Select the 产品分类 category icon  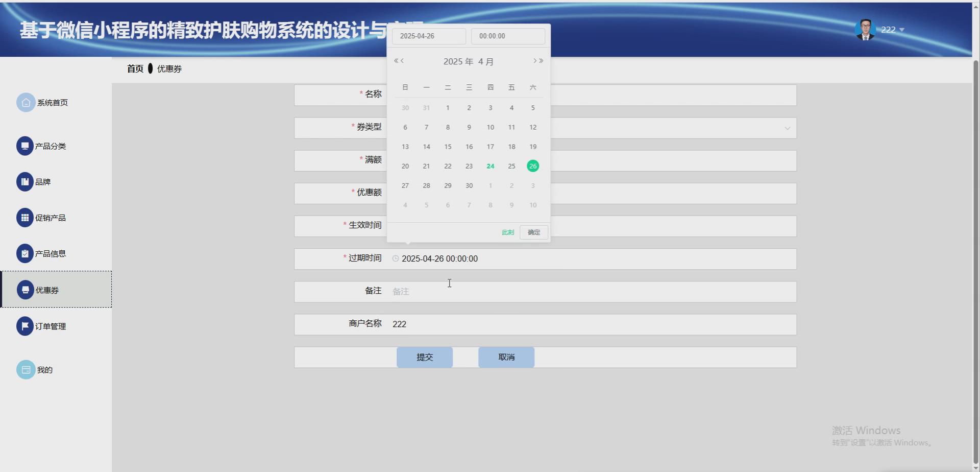click(25, 146)
